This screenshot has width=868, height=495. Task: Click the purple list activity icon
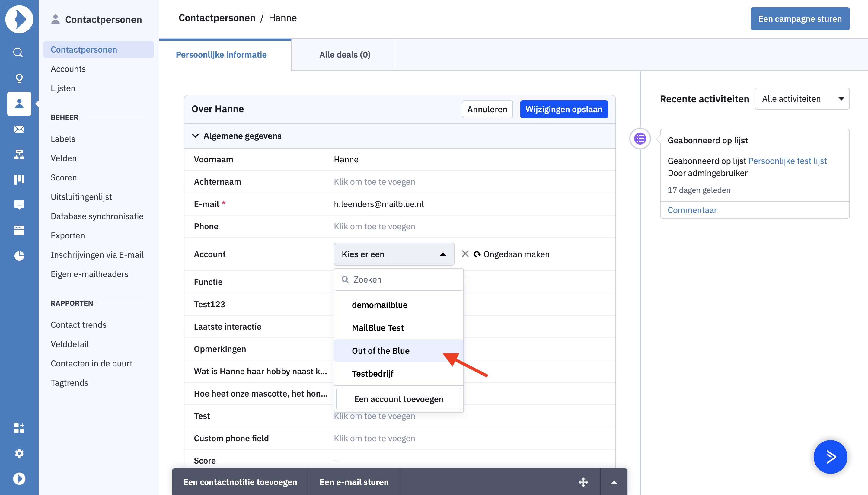pyautogui.click(x=640, y=139)
